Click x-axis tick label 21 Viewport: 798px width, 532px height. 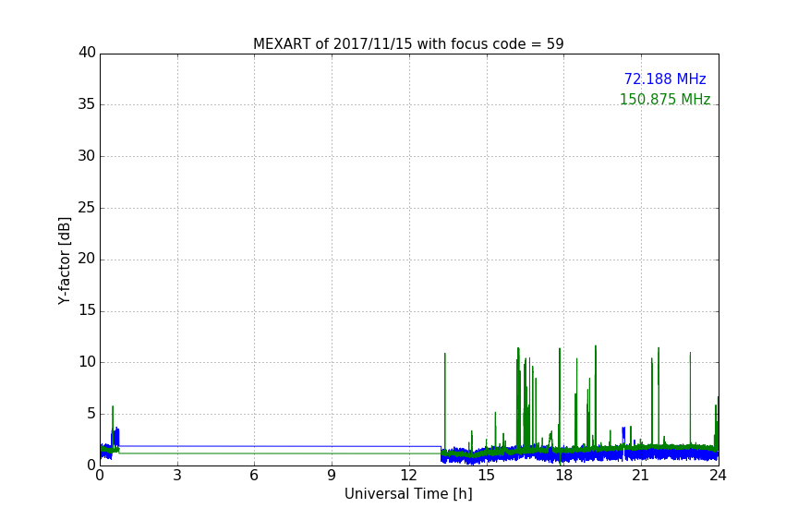coord(641,476)
